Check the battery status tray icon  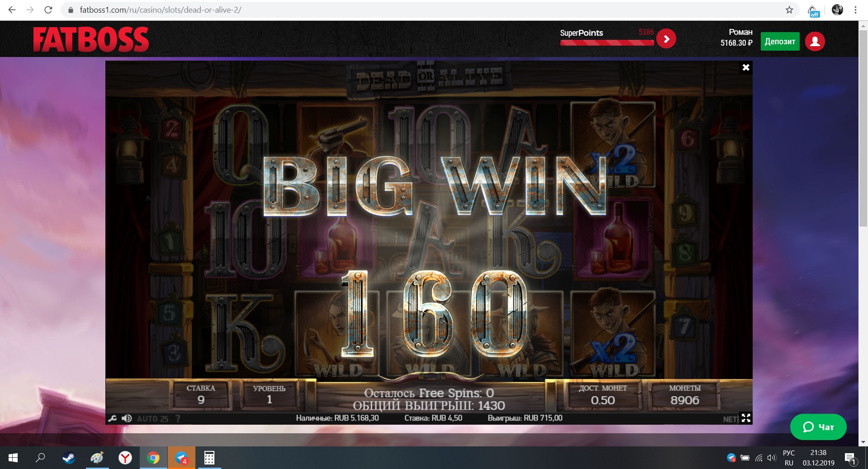pyautogui.click(x=745, y=458)
